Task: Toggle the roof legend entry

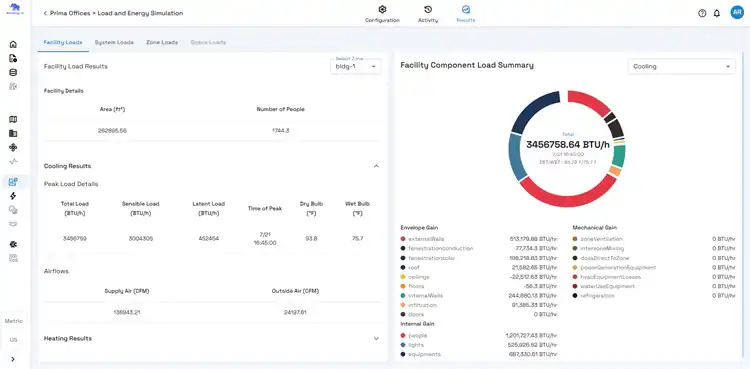Action: coord(410,268)
